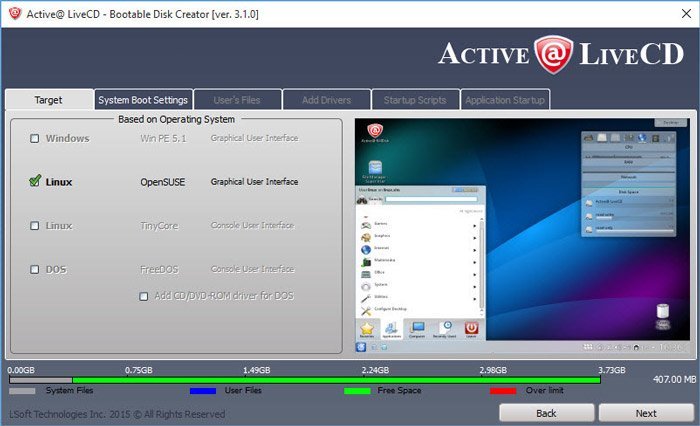700x426 pixels.
Task: Click the Active@ LiveCD shield logo
Action: 554,54
